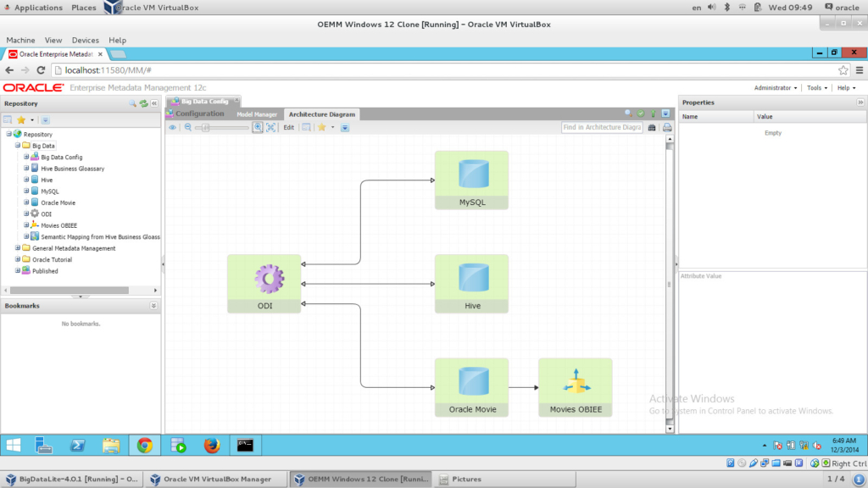The width and height of the screenshot is (868, 488).
Task: Open the star dropdown arrow in the diagram toolbar
Action: click(x=332, y=127)
